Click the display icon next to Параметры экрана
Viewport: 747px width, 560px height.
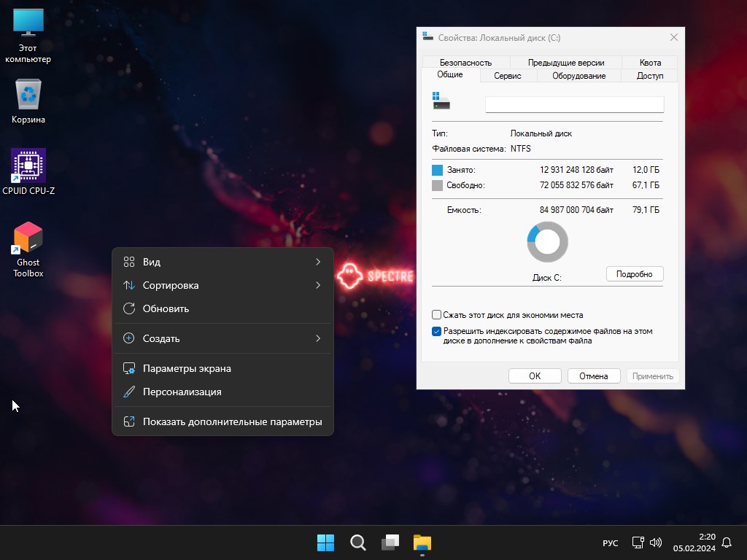click(129, 368)
